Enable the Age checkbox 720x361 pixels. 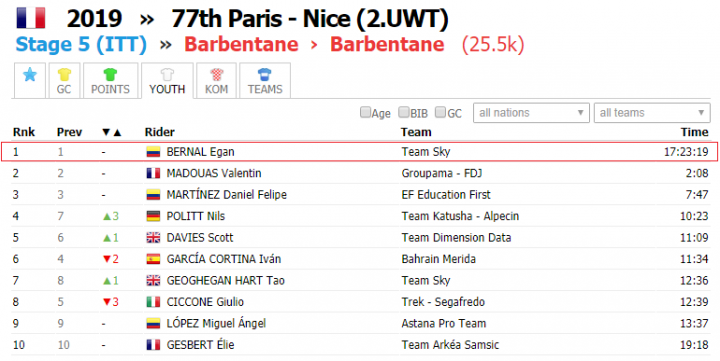365,113
